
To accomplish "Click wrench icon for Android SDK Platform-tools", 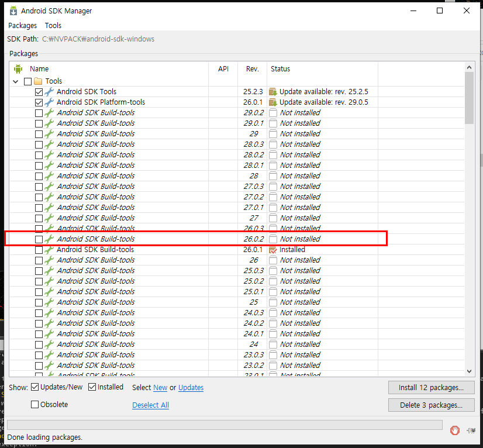I will [x=49, y=102].
